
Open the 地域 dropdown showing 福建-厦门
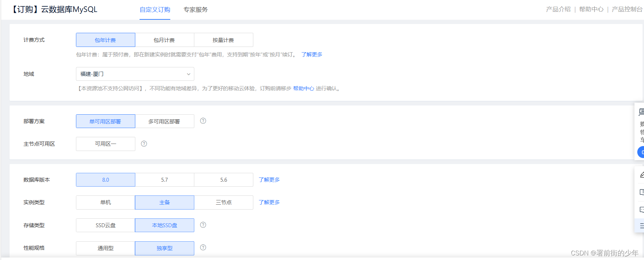135,74
